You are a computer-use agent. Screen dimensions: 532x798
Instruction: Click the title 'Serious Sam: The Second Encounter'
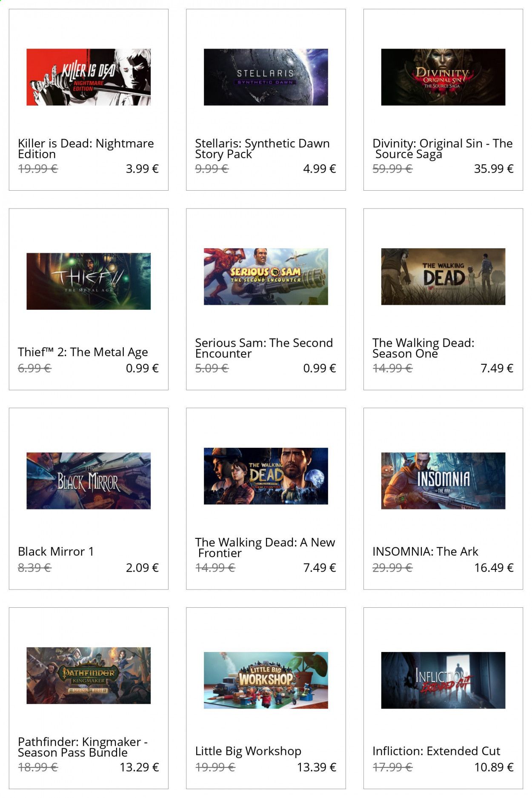(x=264, y=348)
